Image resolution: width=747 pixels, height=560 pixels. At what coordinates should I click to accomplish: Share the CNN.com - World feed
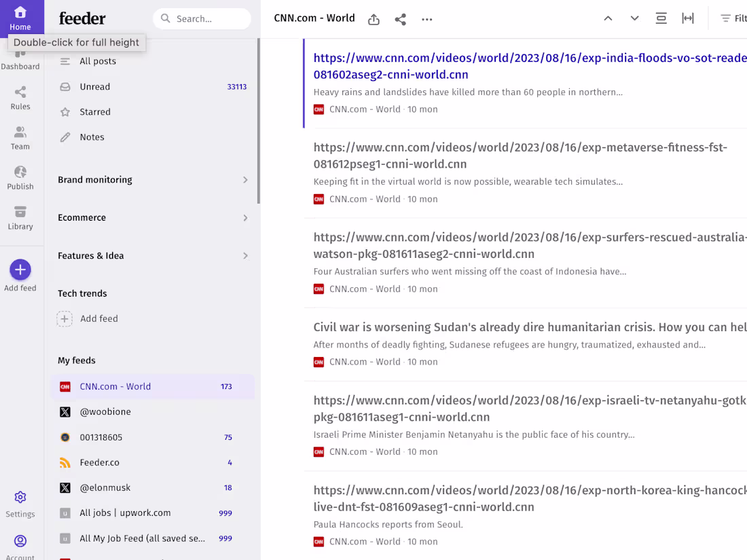pos(400,19)
